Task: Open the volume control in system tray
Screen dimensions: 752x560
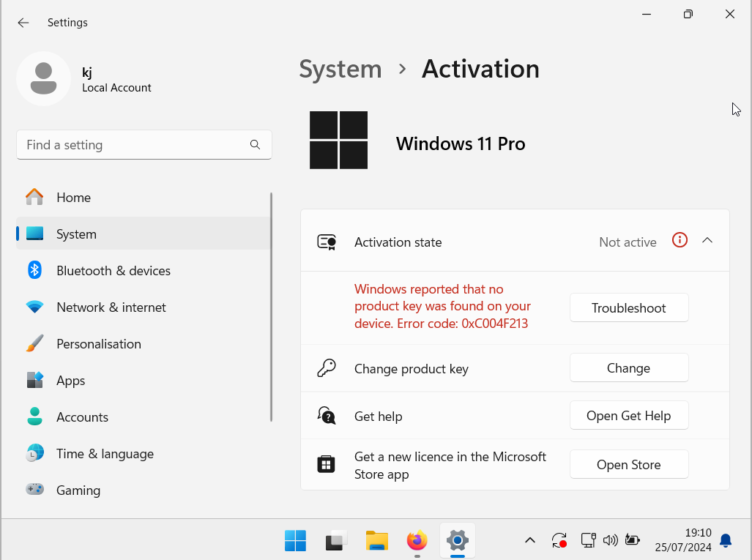Action: 611,540
